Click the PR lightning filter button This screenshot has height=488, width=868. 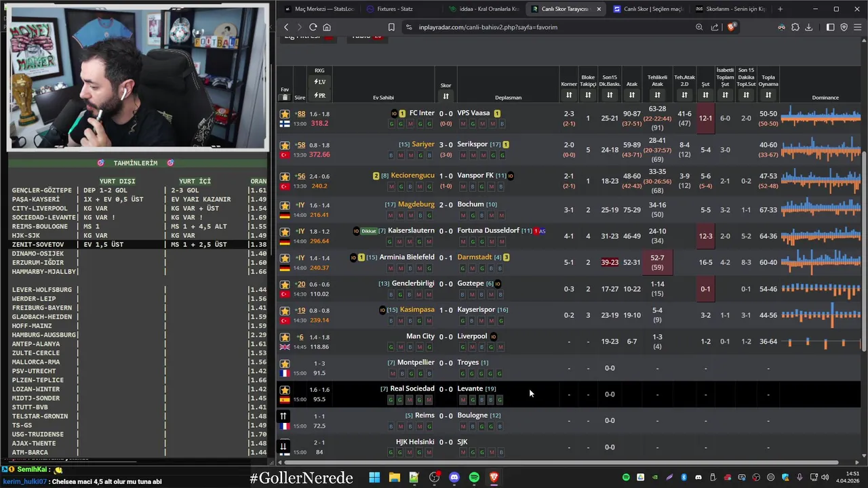click(319, 96)
